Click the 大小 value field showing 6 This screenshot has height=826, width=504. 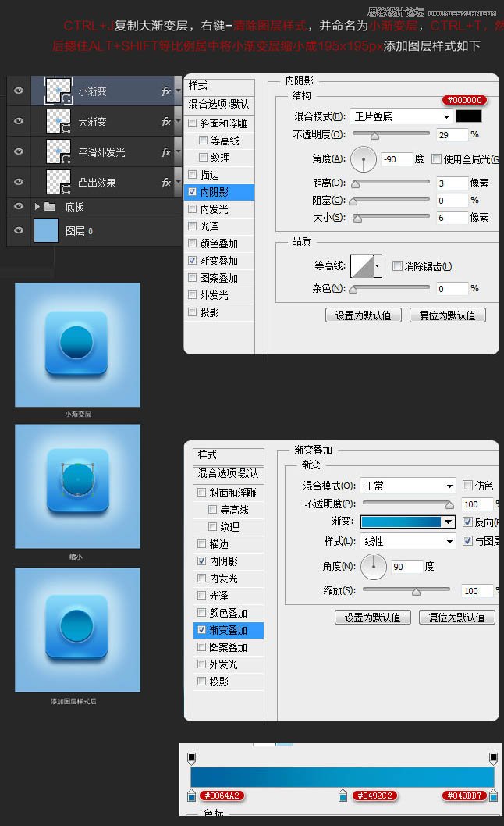pos(452,218)
